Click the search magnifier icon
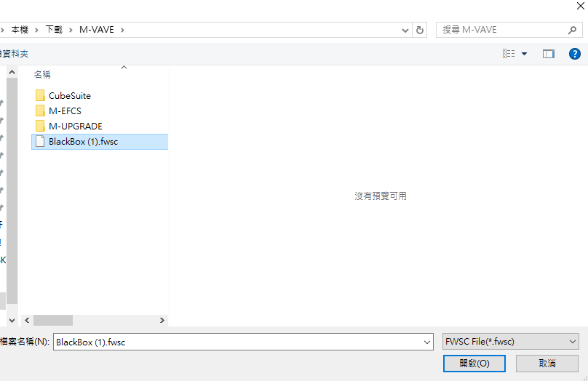This screenshot has height=381, width=588. pyautogui.click(x=572, y=30)
